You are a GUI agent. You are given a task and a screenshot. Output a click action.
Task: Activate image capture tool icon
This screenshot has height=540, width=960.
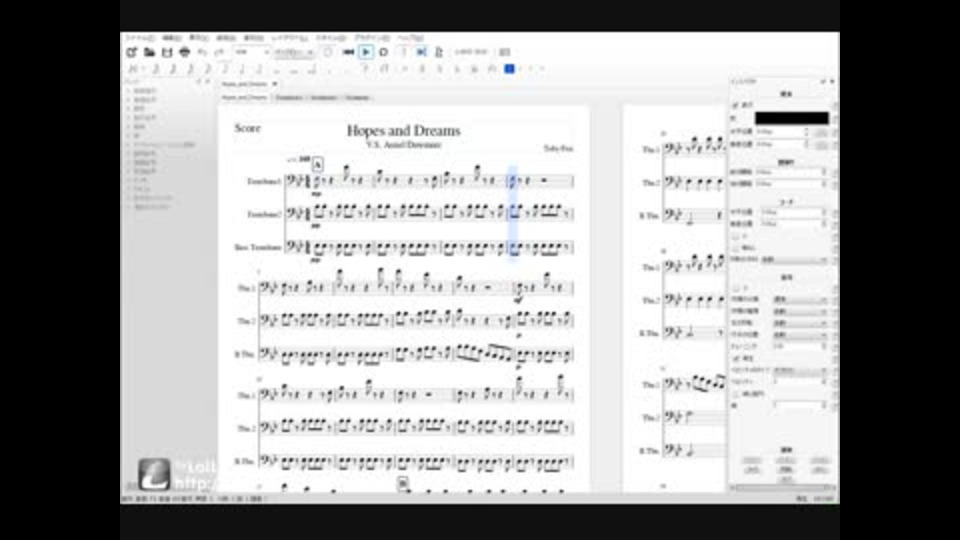pyautogui.click(x=504, y=53)
